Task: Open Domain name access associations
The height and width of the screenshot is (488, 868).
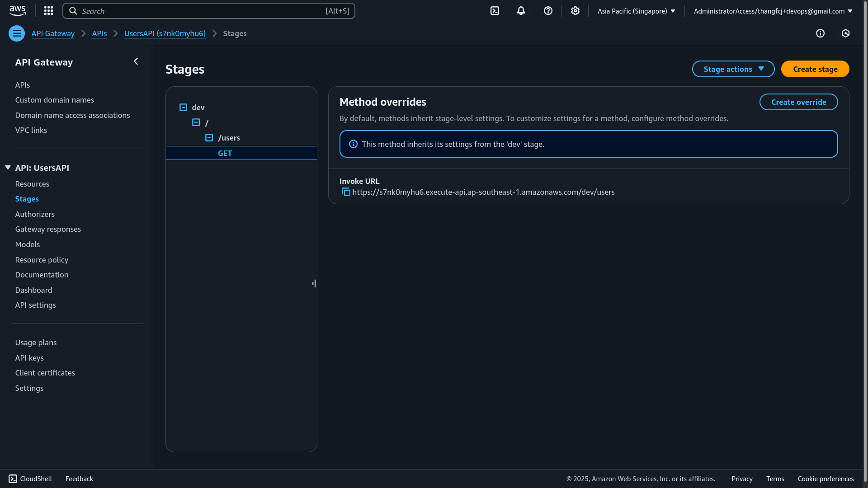Action: 72,115
